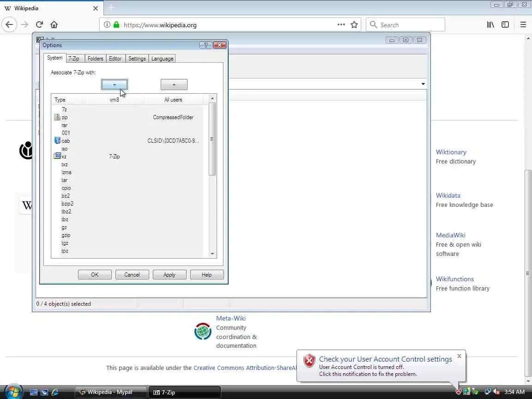The image size is (532, 399).
Task: Select the txz file type row
Action: [128, 164]
